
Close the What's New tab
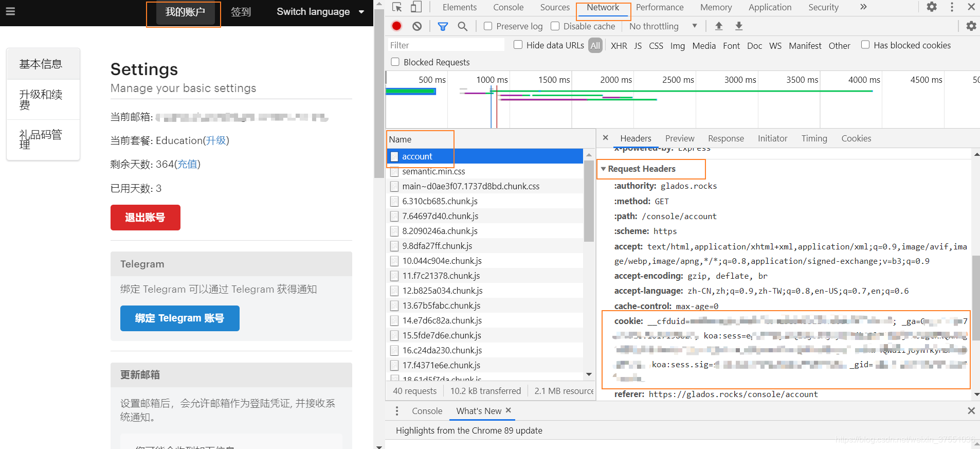[x=509, y=410]
